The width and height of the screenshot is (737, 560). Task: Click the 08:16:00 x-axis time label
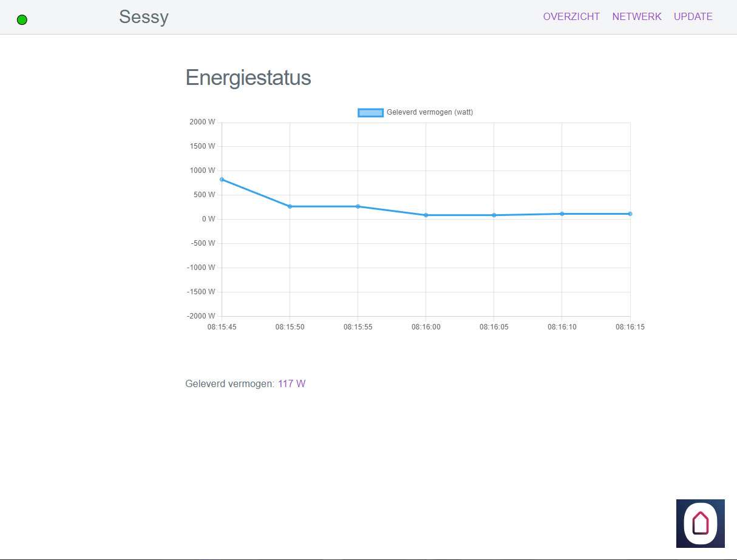(x=426, y=327)
